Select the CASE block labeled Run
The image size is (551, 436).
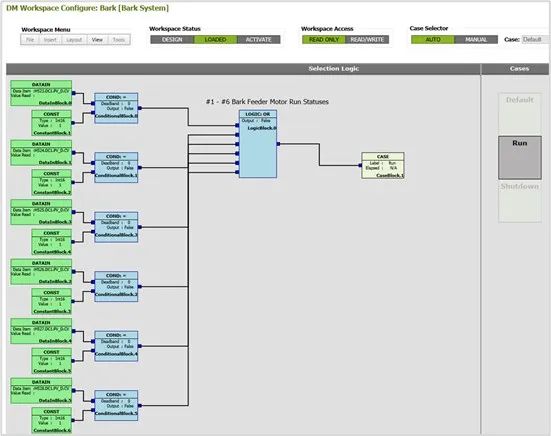point(383,165)
